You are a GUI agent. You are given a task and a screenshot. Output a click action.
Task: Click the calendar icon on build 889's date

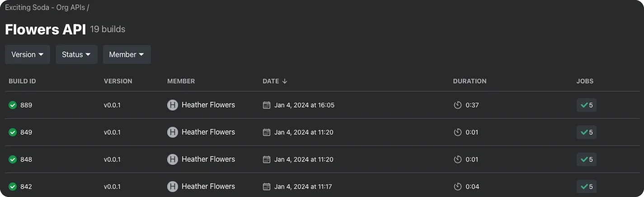[267, 105]
